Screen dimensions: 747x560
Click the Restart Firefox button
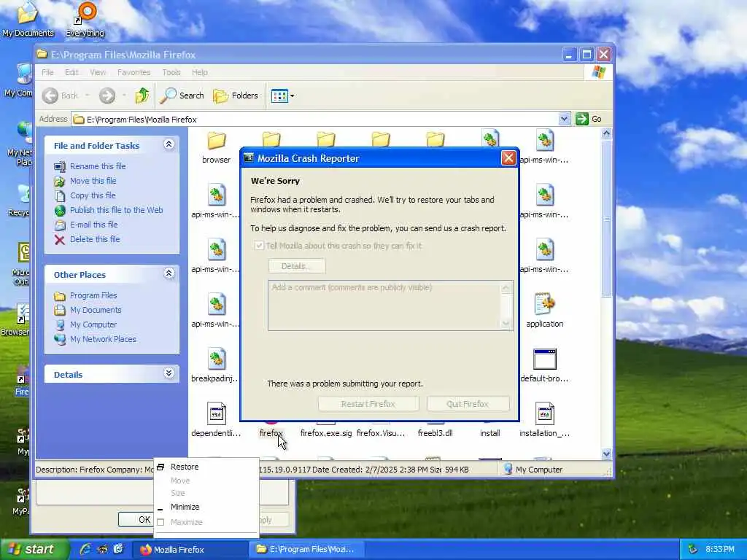point(368,404)
